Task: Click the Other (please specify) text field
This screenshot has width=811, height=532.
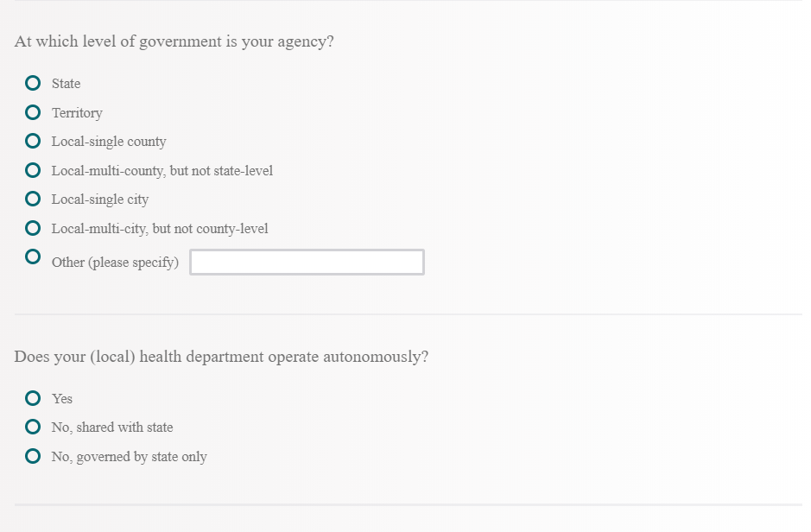Action: (307, 263)
